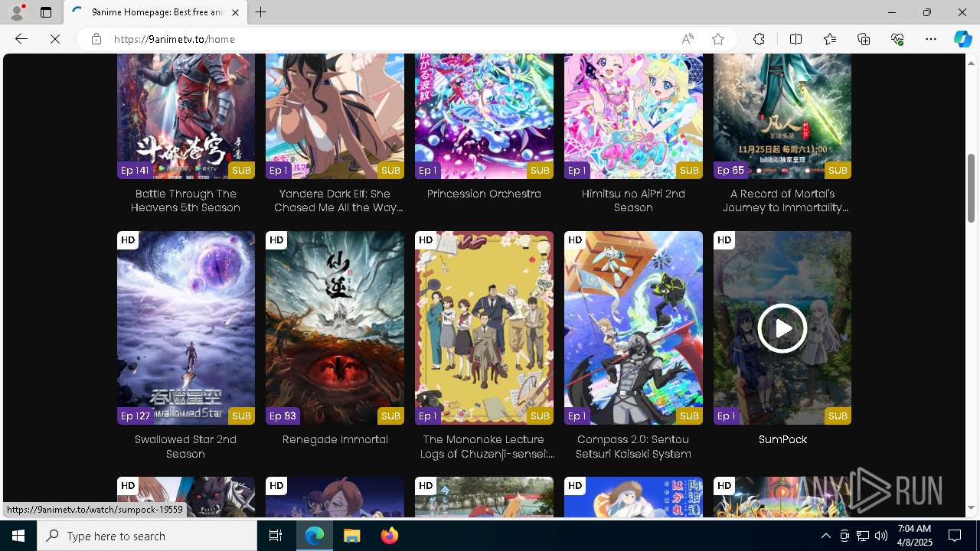Click scrollbar up arrow
Screen dimensions: 980x551
point(972,63)
